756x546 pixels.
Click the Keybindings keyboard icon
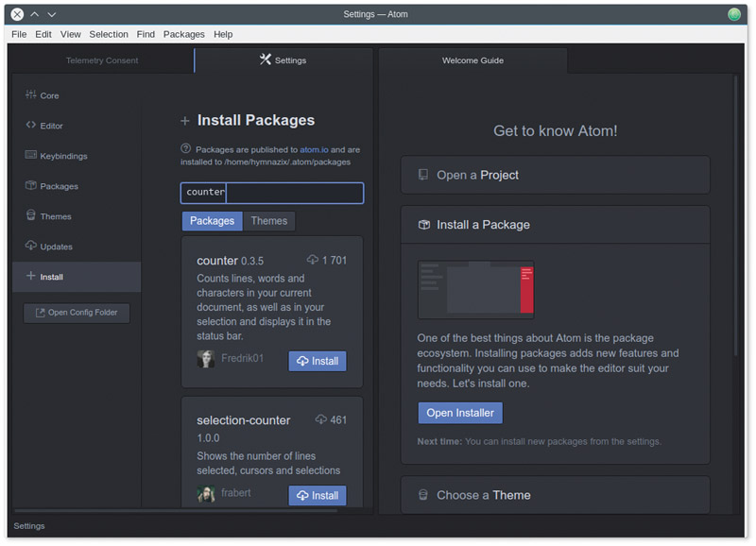31,155
